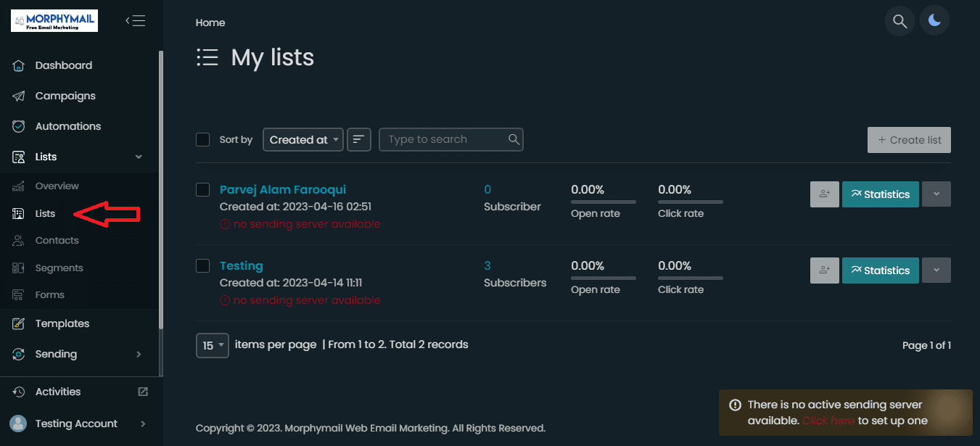Image resolution: width=980 pixels, height=446 pixels.
Task: Click Open rate bar of Parvej Alam Farooqui
Action: pyautogui.click(x=604, y=202)
